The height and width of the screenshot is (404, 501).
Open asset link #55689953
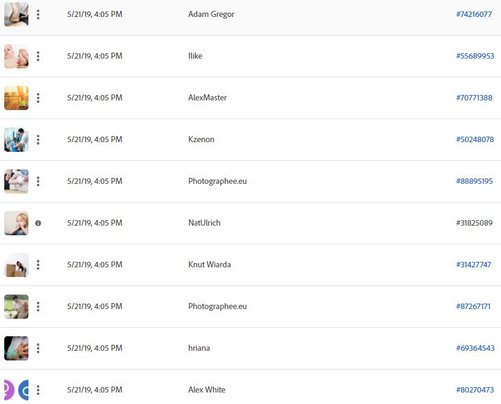[x=475, y=56]
